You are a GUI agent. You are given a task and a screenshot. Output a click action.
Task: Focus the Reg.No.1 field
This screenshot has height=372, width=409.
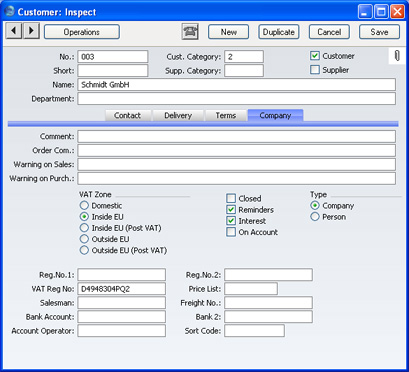tap(122, 275)
